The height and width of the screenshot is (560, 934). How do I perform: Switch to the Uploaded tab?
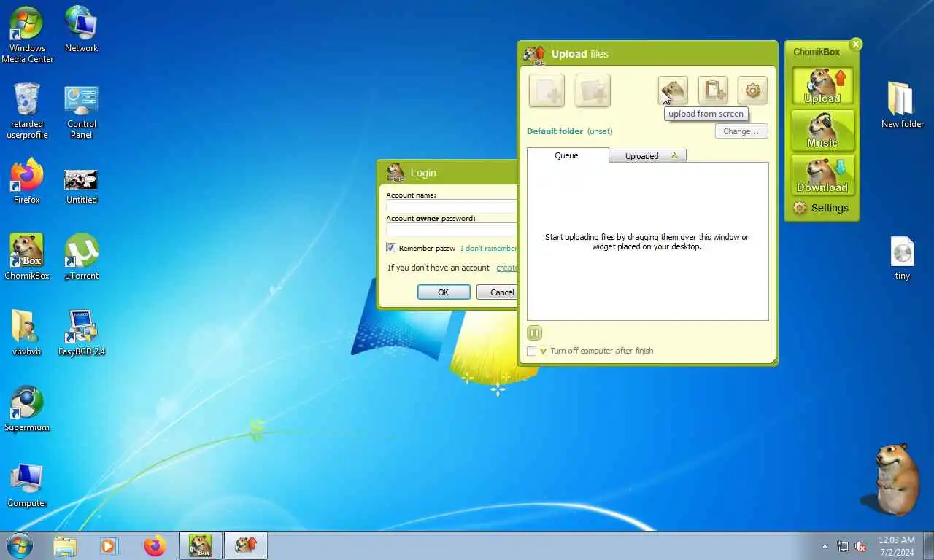pyautogui.click(x=647, y=155)
